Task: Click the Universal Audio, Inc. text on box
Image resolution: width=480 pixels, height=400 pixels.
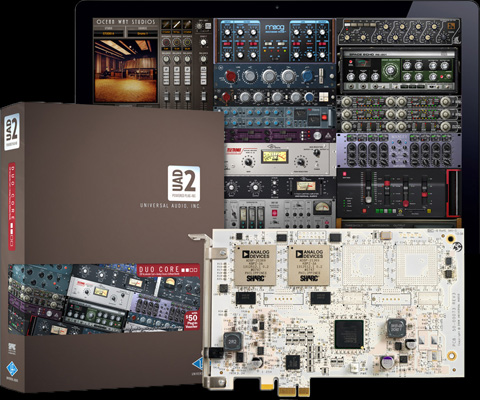Action: [x=170, y=206]
